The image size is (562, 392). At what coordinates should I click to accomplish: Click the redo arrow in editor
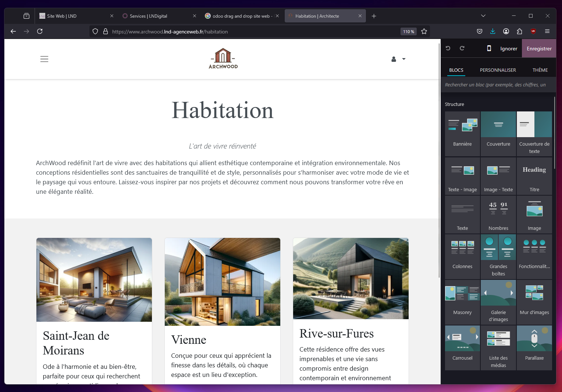[462, 48]
